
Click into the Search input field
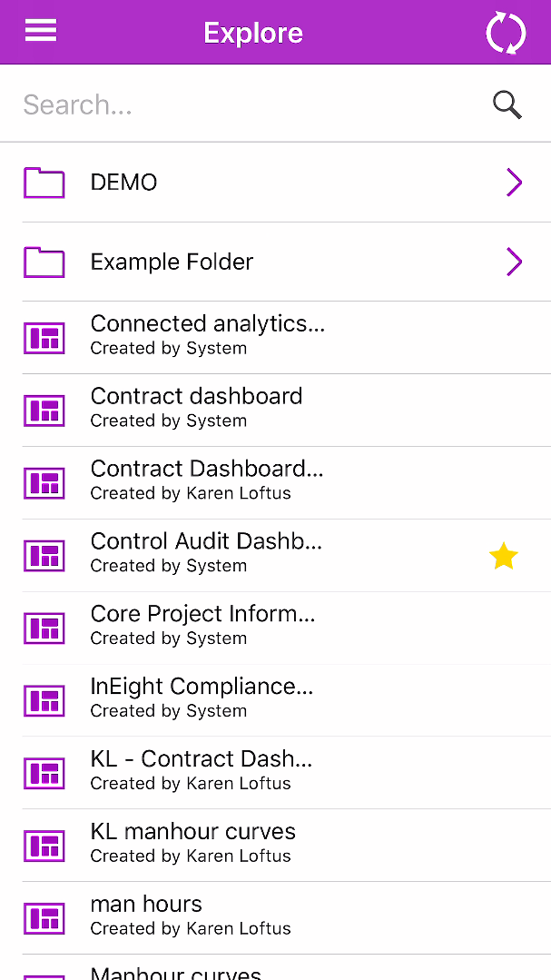point(245,105)
